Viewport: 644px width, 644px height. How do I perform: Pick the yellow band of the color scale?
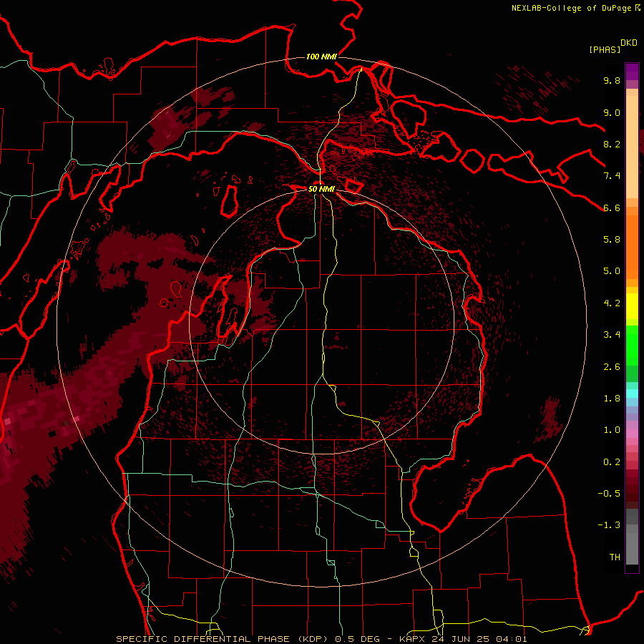tap(632, 306)
